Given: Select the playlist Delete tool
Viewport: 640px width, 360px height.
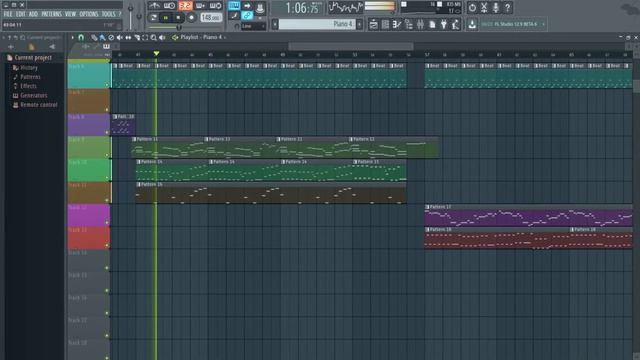Looking at the screenshot, I should click(x=111, y=38).
